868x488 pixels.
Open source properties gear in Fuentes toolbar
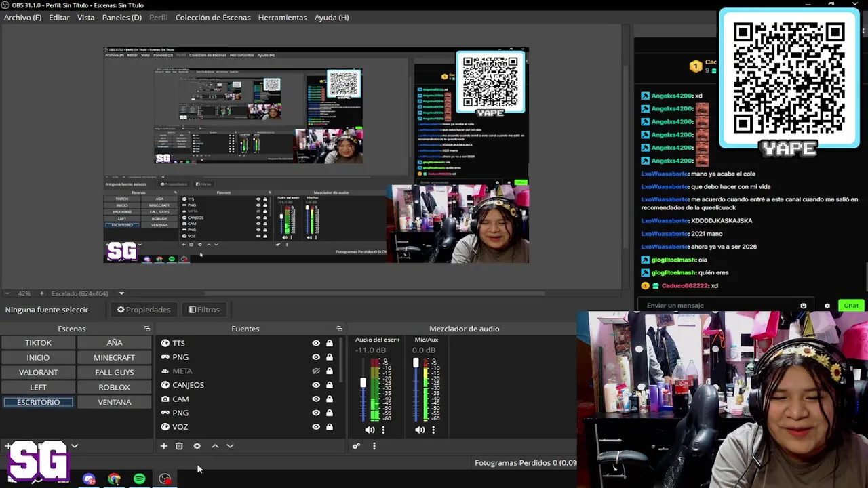tap(197, 446)
